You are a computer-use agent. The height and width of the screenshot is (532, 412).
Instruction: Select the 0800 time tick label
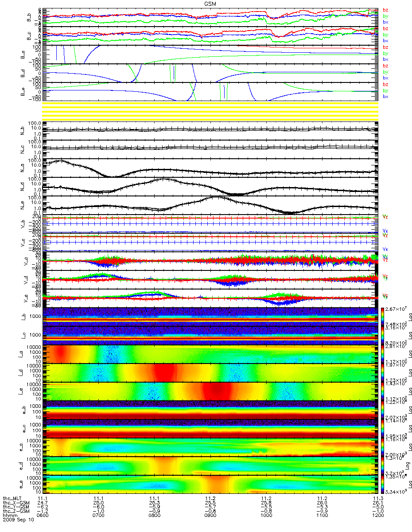click(154, 515)
